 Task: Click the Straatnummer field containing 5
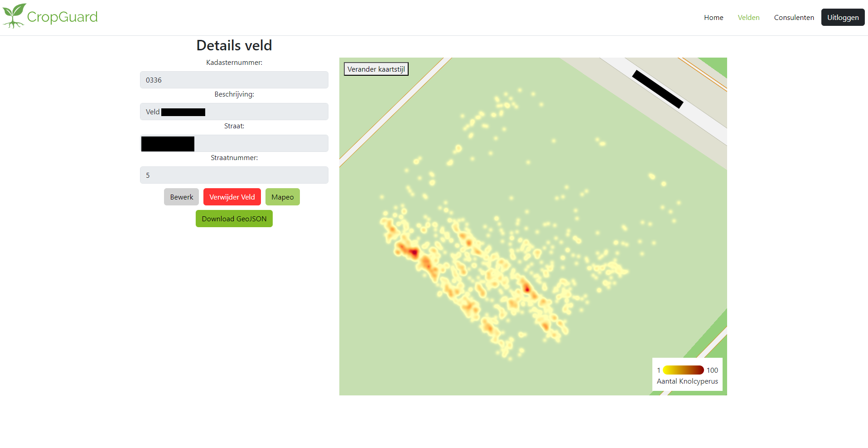234,175
